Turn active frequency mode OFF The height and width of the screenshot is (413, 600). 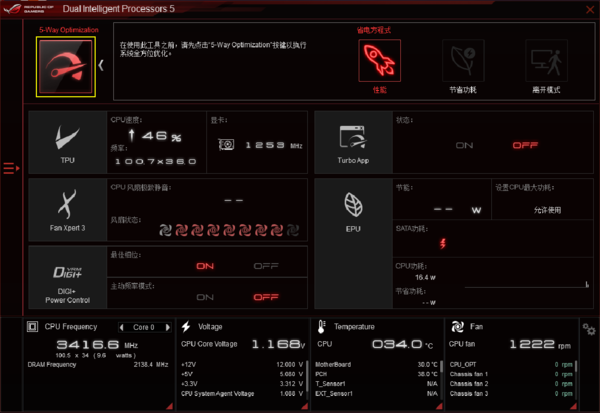(x=266, y=297)
